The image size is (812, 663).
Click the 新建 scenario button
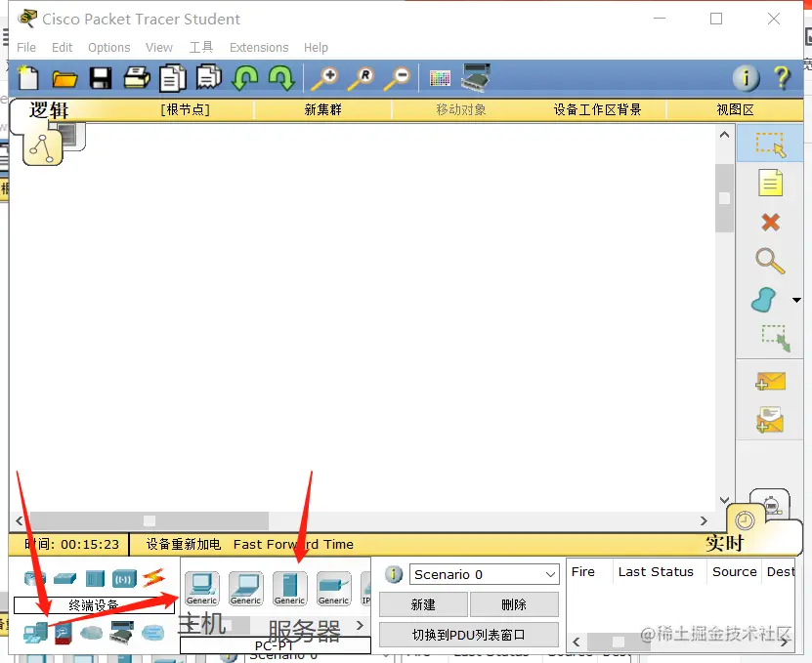pos(424,604)
